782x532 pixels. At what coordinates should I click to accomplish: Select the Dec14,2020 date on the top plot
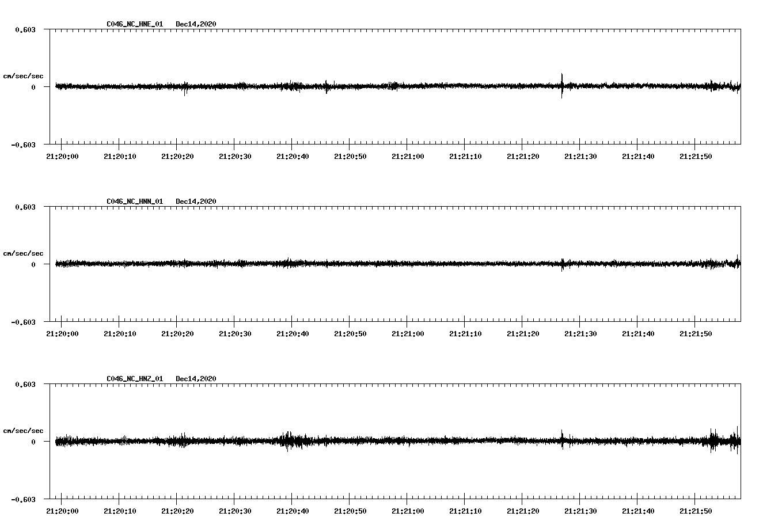[196, 24]
